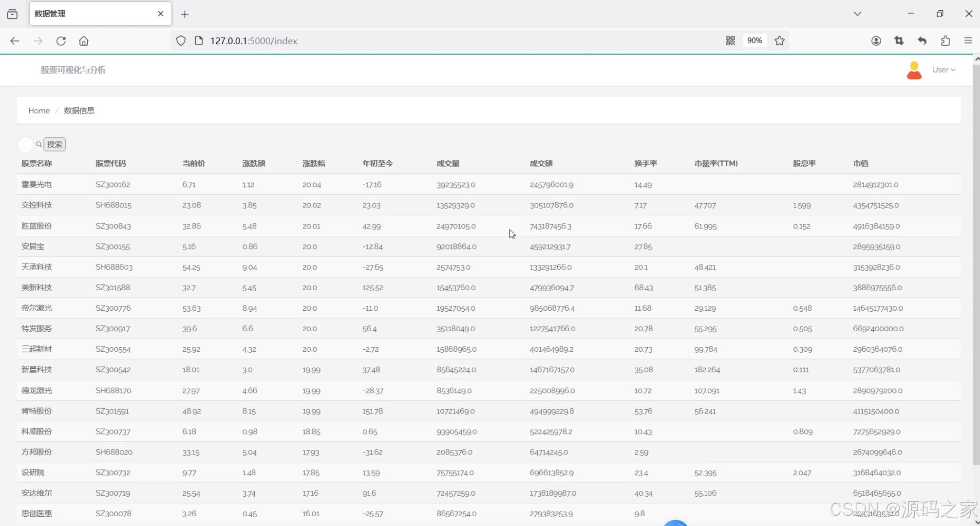Click the magnifier search icon
Image resolution: width=980 pixels, height=526 pixels.
39,145
